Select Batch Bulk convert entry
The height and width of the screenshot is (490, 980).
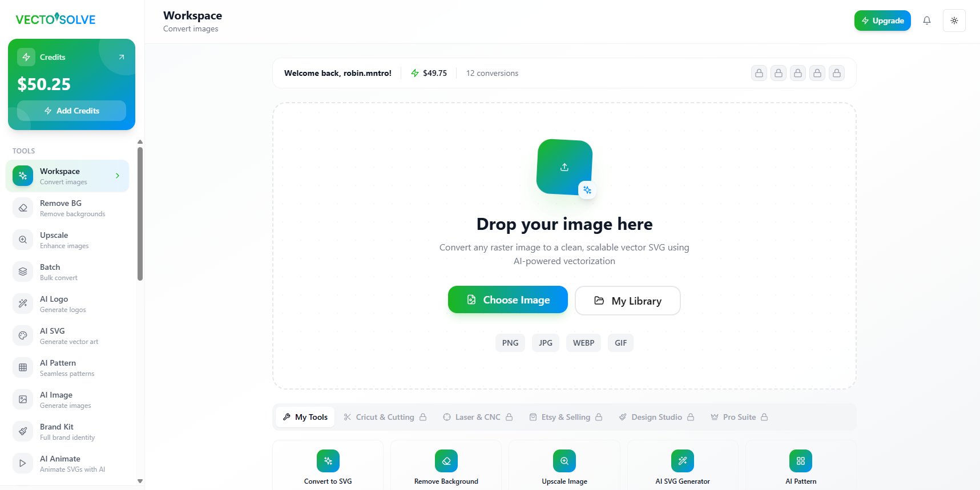click(x=67, y=272)
